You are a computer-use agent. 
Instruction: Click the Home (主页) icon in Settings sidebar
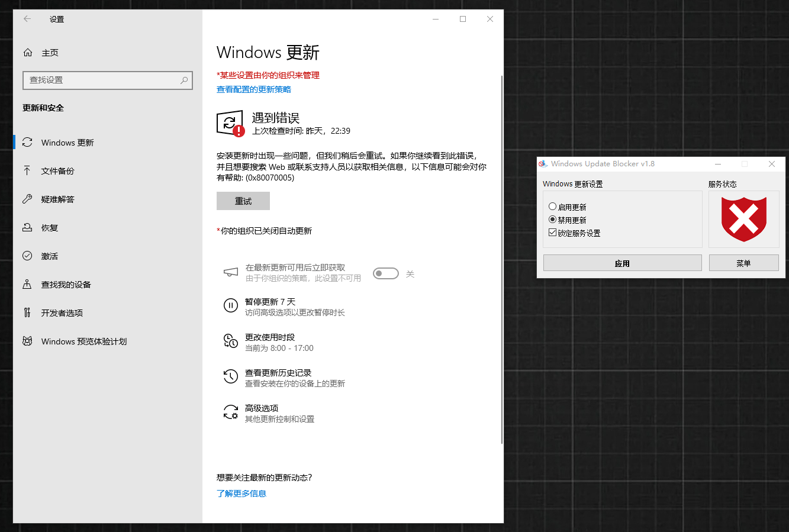tap(27, 52)
